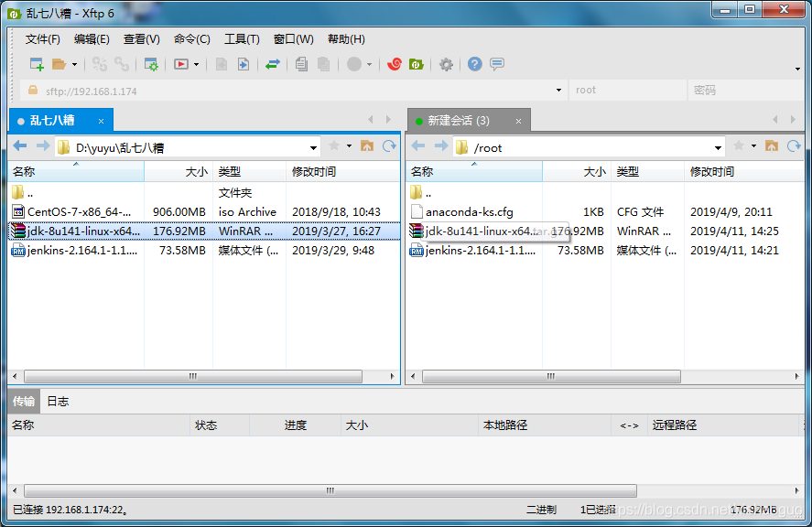The image size is (812, 527).
Task: Open help via the blue question icon
Action: [475, 64]
